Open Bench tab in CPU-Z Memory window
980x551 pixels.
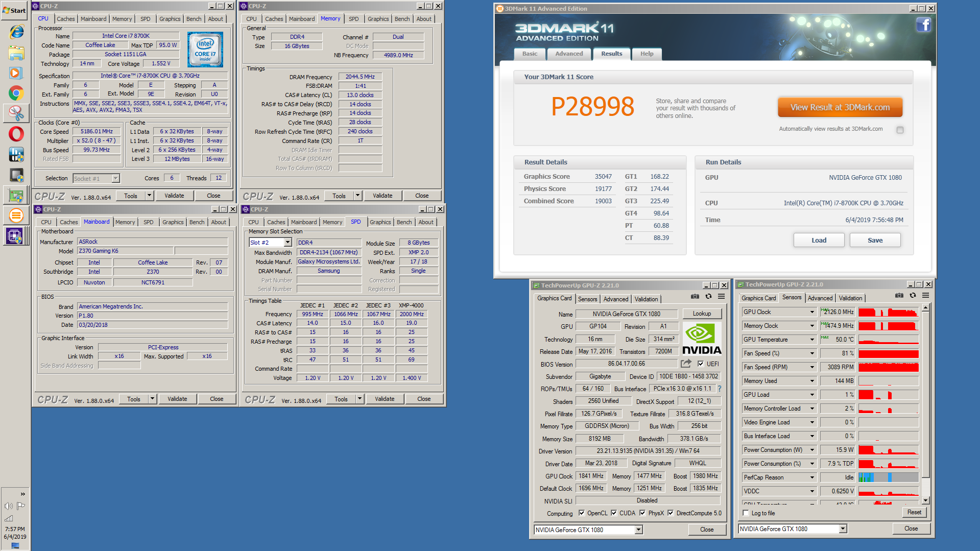(x=402, y=19)
